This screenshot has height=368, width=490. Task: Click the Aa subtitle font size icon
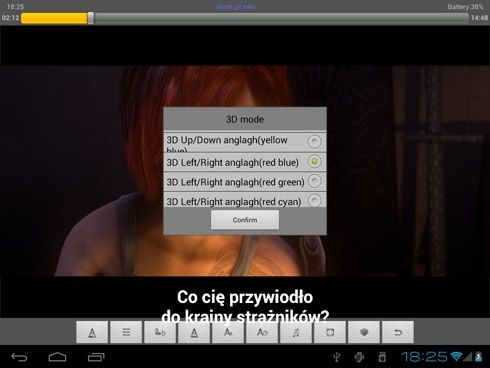point(228,332)
